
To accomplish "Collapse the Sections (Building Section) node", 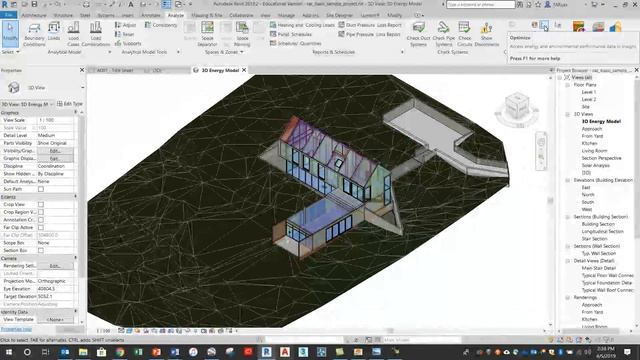I will tap(567, 217).
